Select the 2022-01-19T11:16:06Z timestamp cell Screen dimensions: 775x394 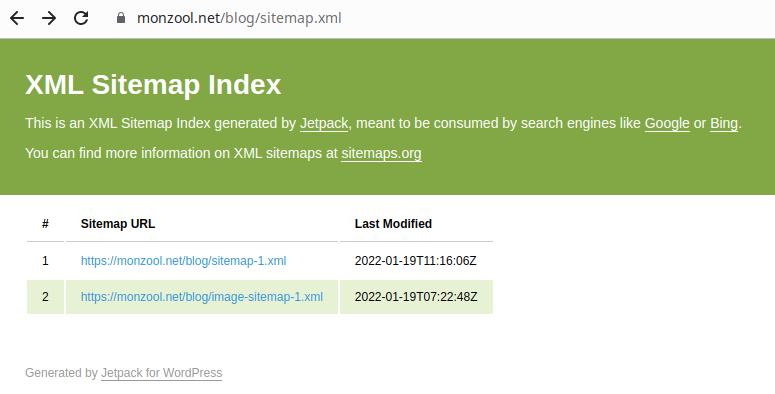(416, 261)
